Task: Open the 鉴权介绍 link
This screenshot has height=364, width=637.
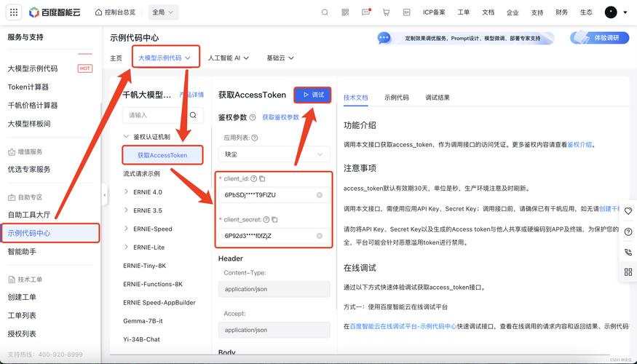Action: [x=579, y=144]
